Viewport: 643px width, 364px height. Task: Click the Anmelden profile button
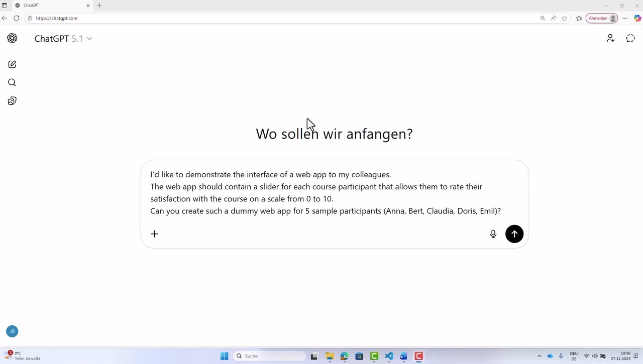tap(601, 18)
